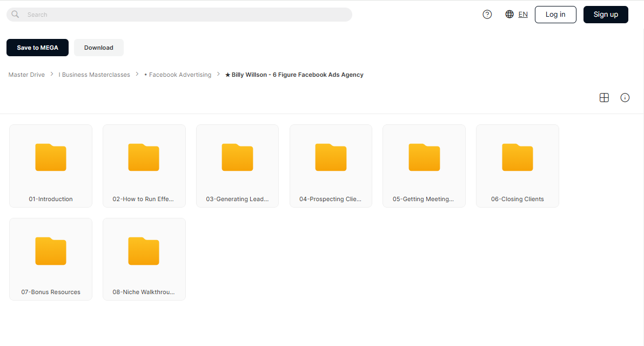Go to Master Drive breadcrumb
Viewport: 644px width, 346px height.
pos(26,75)
